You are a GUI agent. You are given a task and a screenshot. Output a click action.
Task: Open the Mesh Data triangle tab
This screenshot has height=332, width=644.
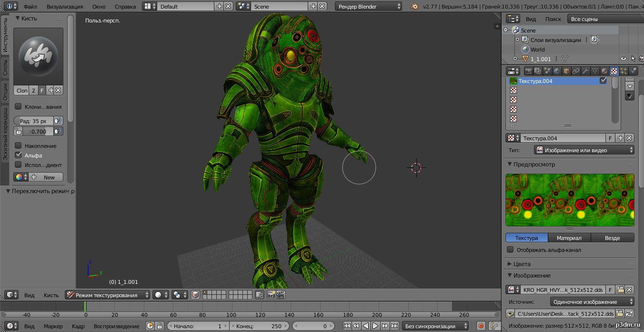[x=595, y=71]
